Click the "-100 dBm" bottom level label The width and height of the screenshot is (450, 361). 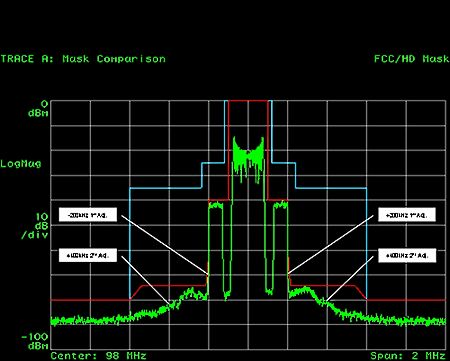[x=35, y=341]
